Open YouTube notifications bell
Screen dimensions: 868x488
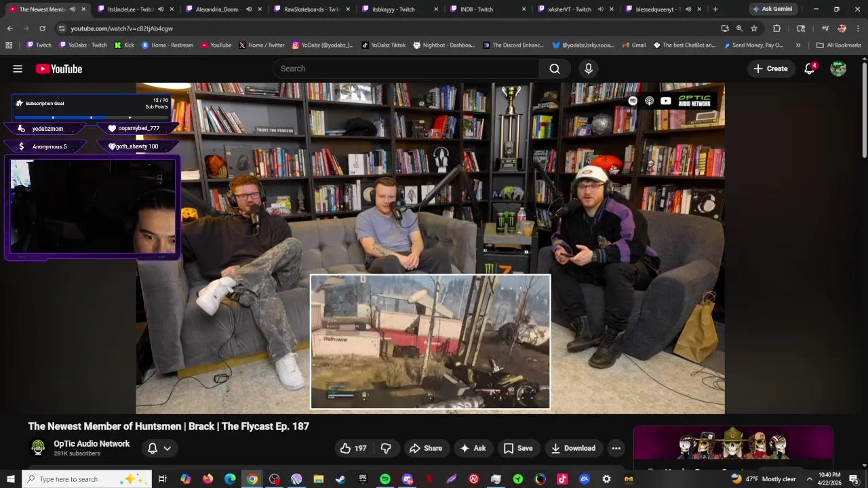pos(809,68)
